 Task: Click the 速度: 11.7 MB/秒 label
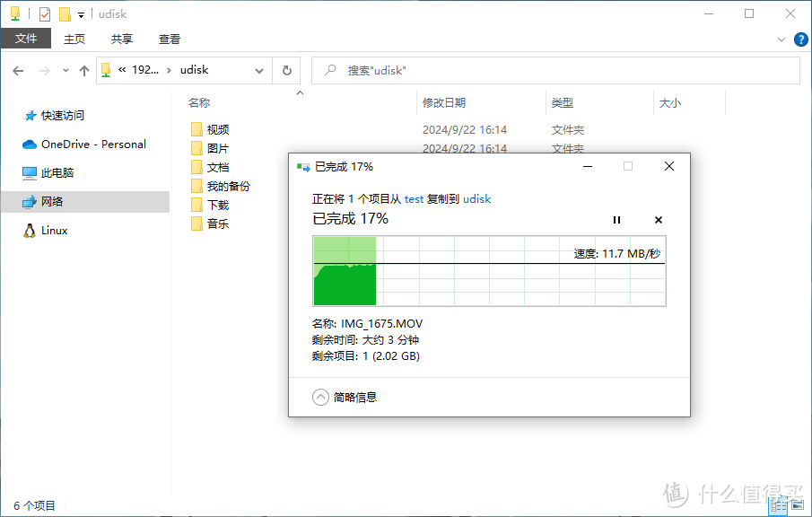click(x=616, y=254)
